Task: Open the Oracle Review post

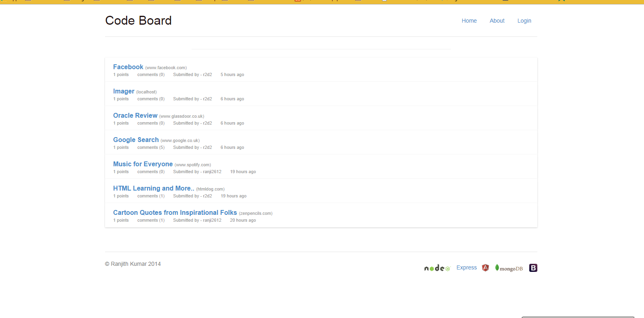Action: [135, 115]
